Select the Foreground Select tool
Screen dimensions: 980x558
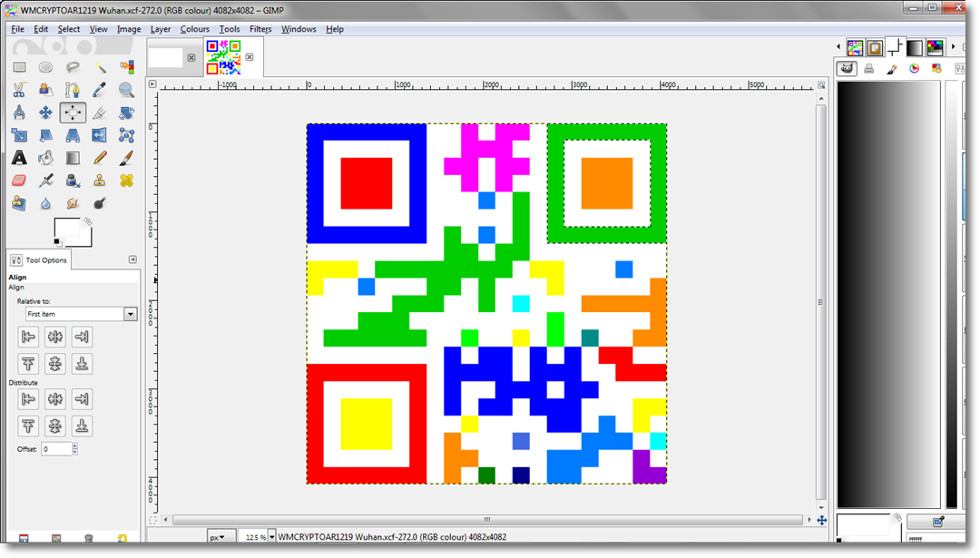tap(45, 90)
